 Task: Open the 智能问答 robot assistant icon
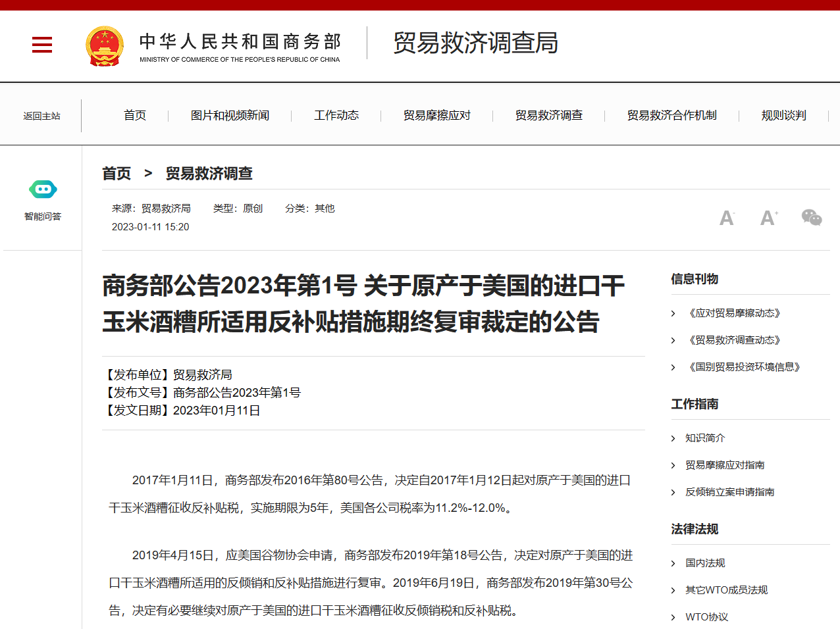point(43,190)
